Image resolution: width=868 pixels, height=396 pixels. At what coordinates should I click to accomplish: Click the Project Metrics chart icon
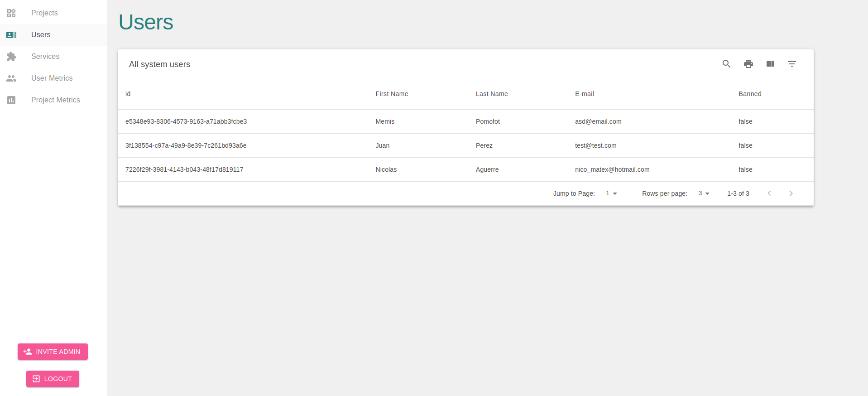(11, 100)
